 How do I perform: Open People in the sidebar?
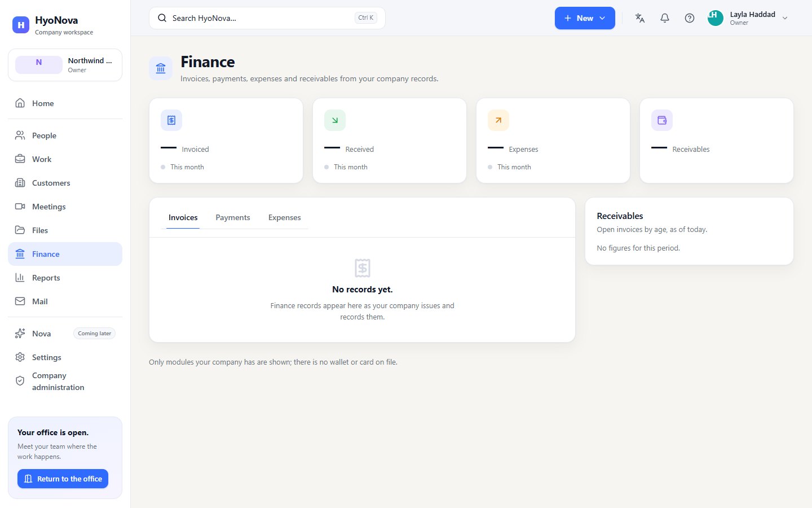coord(65,135)
